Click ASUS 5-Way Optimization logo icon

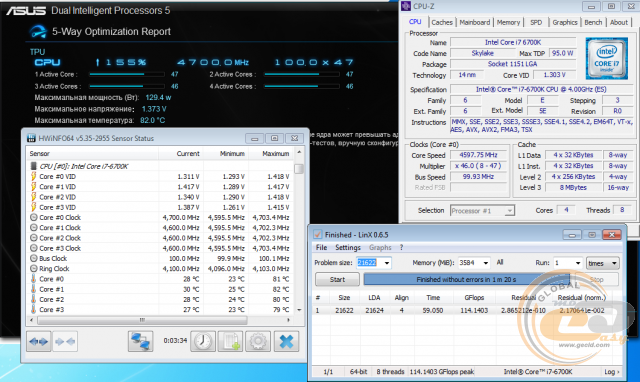pos(38,32)
